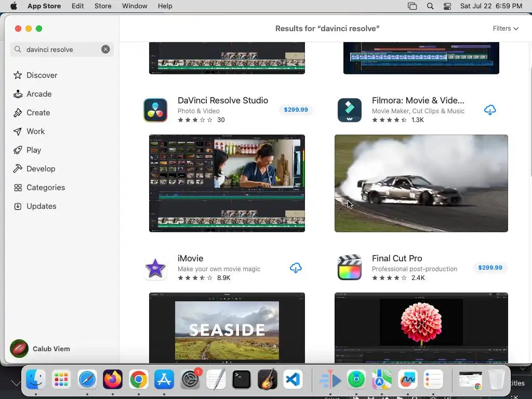Click the Final Cut Pro rating count 2.4K
The height and width of the screenshot is (399, 532).
pos(418,278)
